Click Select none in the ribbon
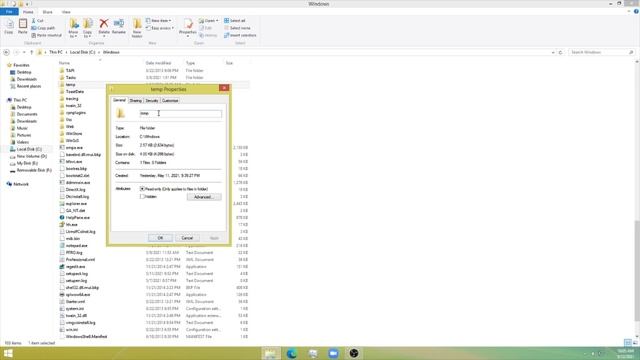The image size is (640, 360). tap(237, 28)
